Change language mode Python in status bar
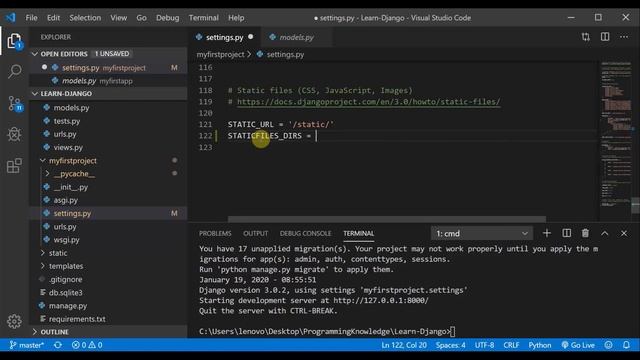 pyautogui.click(x=540, y=345)
